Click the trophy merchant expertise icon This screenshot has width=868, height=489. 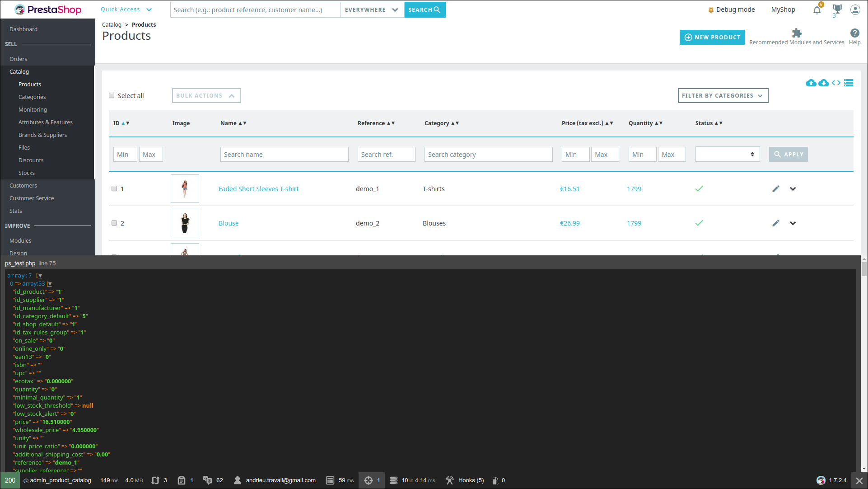pyautogui.click(x=837, y=9)
